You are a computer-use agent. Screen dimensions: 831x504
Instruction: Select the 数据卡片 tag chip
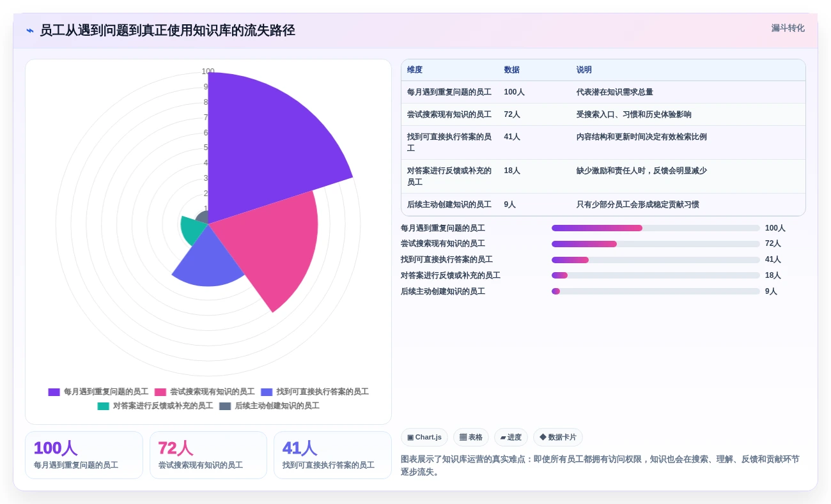[x=558, y=438]
